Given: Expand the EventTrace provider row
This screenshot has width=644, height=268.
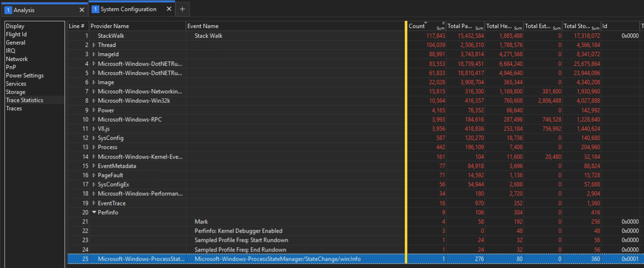Looking at the screenshot, I should click(94, 203).
